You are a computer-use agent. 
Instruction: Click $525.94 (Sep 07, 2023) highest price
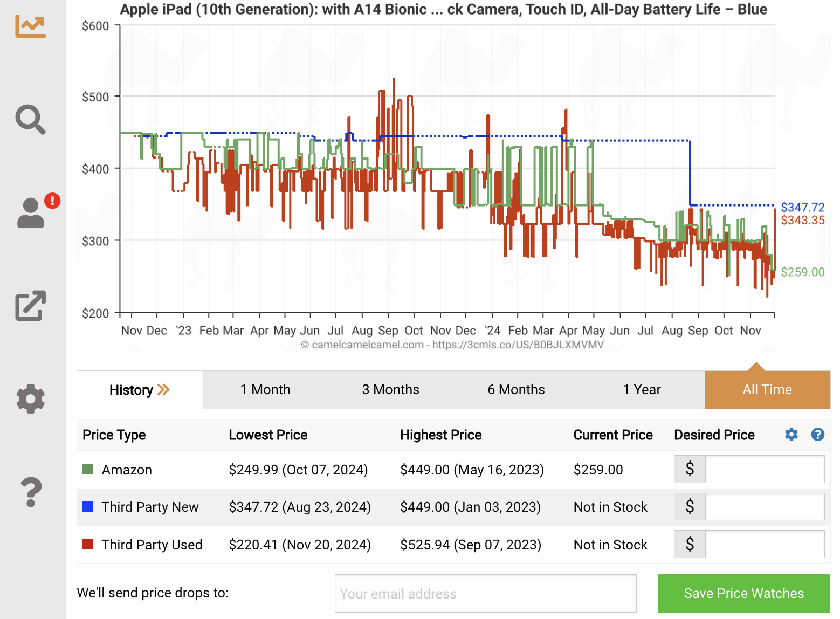tap(471, 545)
